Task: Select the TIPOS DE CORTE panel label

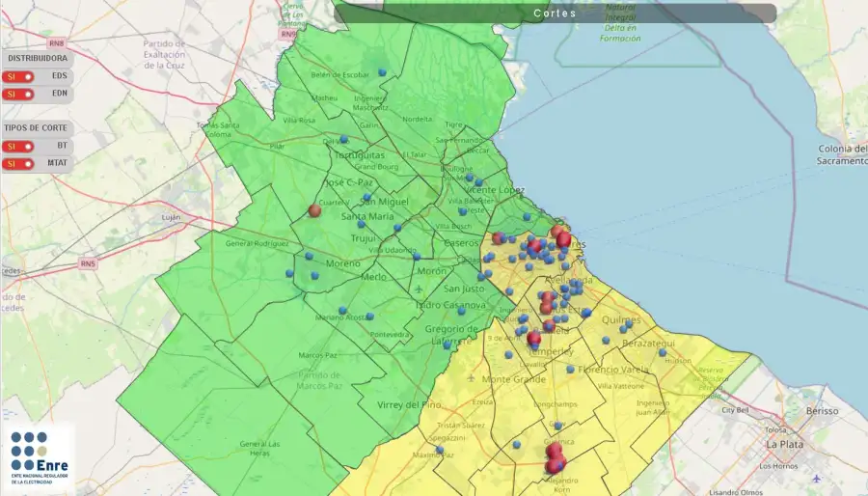Action: (36, 128)
